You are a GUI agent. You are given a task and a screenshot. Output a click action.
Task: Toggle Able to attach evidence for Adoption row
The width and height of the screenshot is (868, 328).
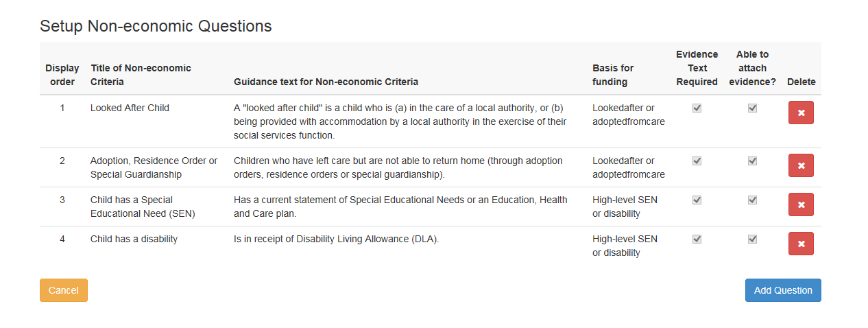point(752,161)
